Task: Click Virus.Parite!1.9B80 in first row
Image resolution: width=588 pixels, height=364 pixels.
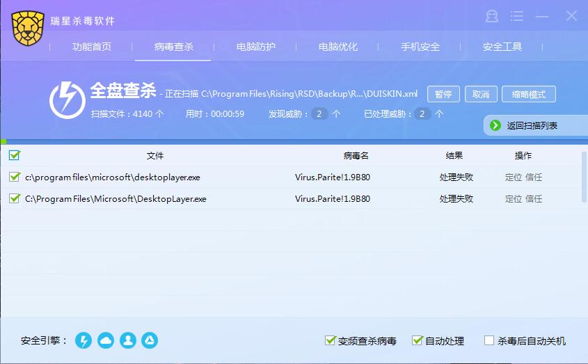Action: coord(333,177)
